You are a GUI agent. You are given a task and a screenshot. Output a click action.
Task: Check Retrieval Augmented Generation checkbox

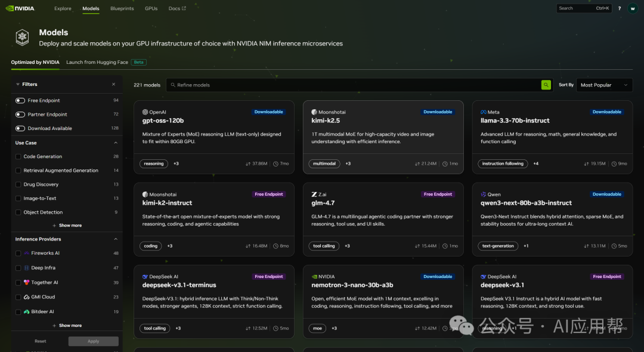coord(18,171)
